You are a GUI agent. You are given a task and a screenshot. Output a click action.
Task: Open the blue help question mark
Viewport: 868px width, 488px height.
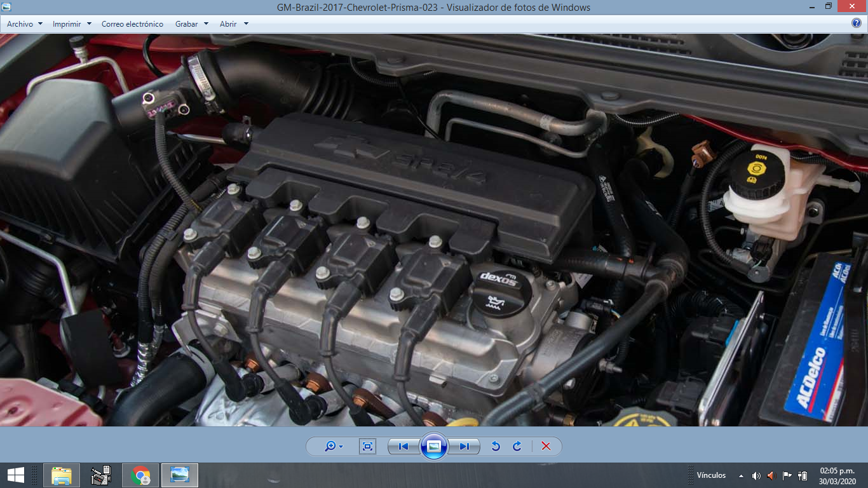pos(857,24)
